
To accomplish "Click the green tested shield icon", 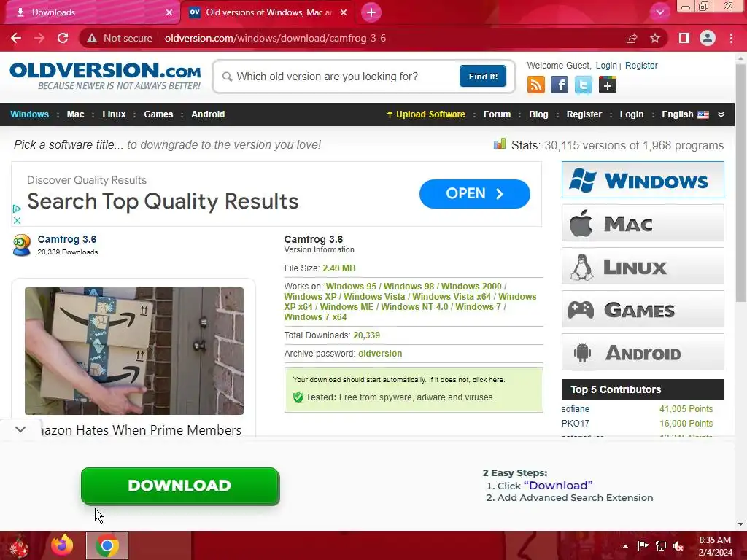I will coord(298,397).
